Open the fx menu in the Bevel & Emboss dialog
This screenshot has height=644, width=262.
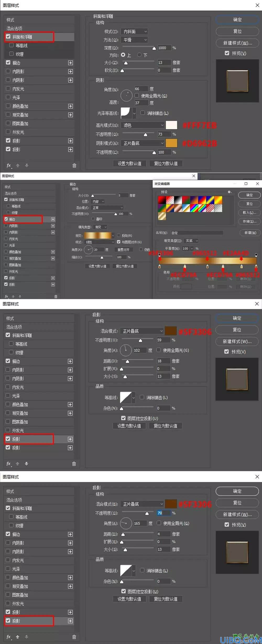point(9,166)
